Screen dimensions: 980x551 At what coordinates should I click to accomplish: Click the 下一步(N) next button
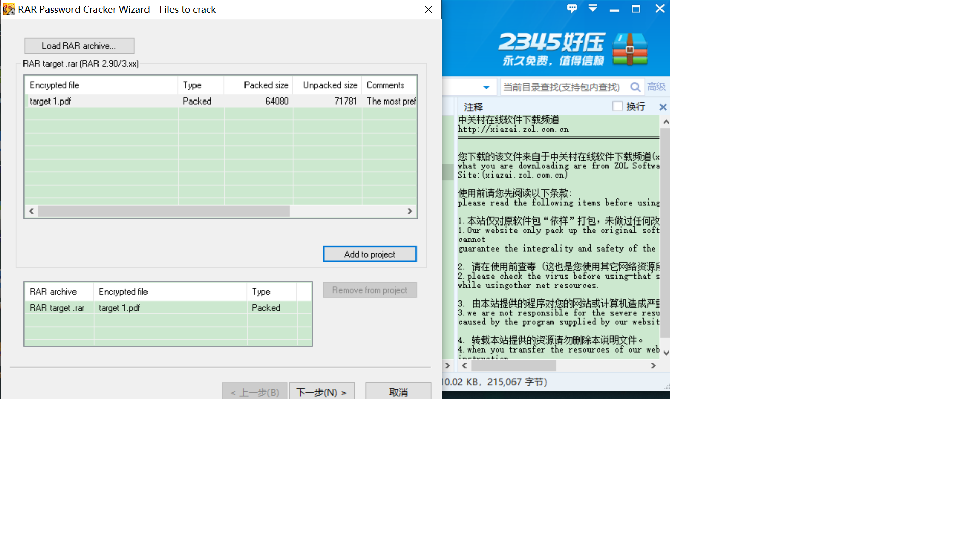pyautogui.click(x=322, y=392)
